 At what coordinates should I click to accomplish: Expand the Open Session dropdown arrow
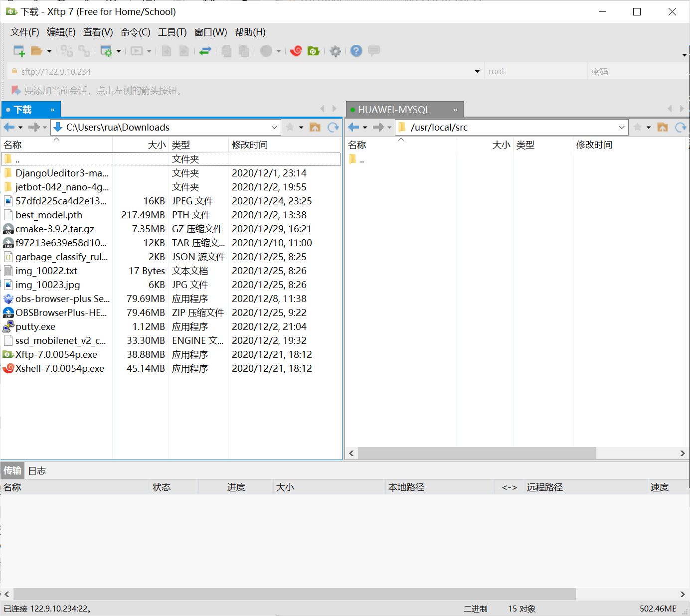[x=49, y=51]
